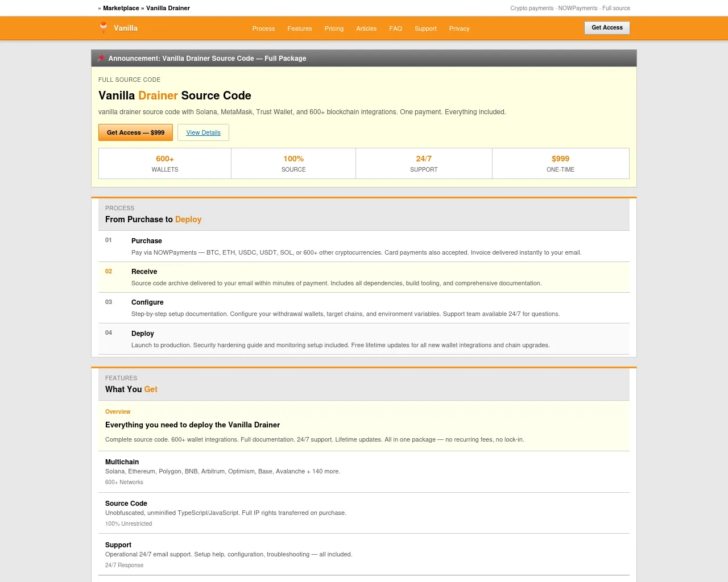The height and width of the screenshot is (582, 728).
Task: Select the Vanilla Drainer breadcrumb item
Action: 168,8
